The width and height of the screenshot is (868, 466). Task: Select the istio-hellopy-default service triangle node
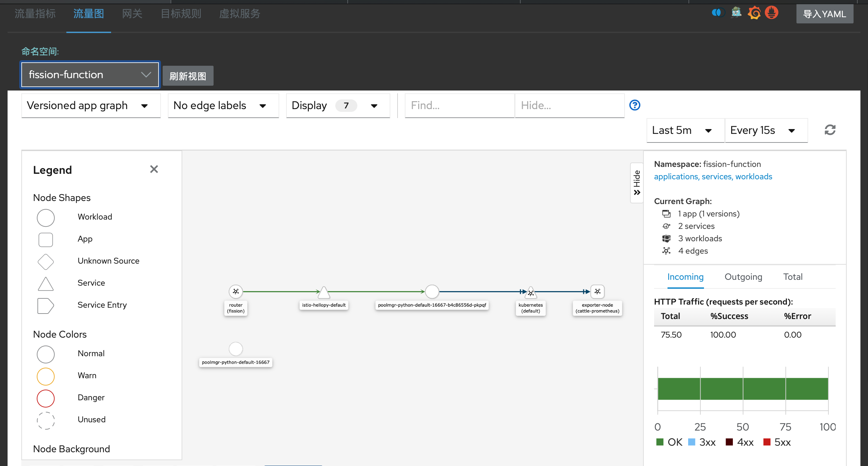click(324, 293)
